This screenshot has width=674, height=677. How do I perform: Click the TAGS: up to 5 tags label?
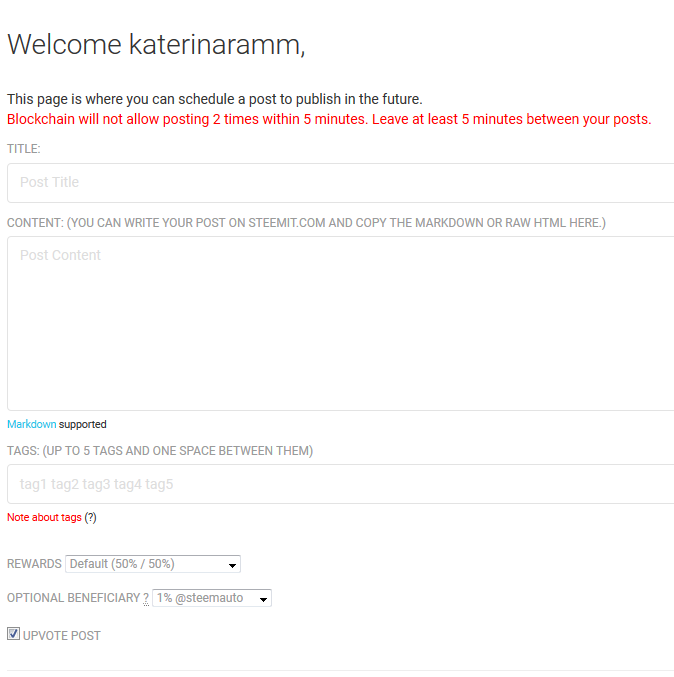[160, 451]
